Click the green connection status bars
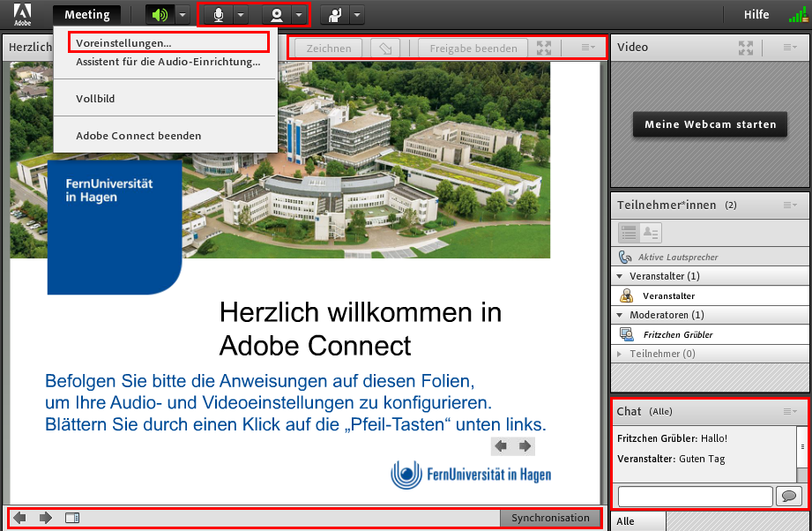Image resolution: width=812 pixels, height=531 pixels. (798, 15)
